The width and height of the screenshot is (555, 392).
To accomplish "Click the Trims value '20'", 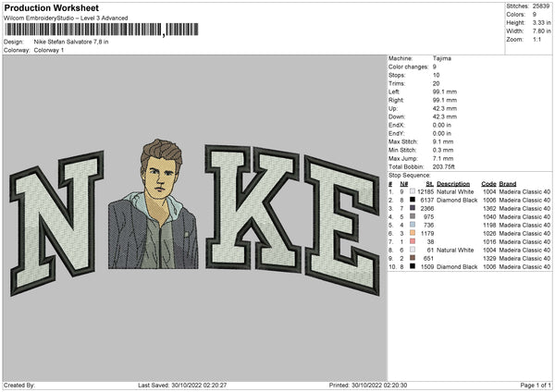I will tap(436, 83).
